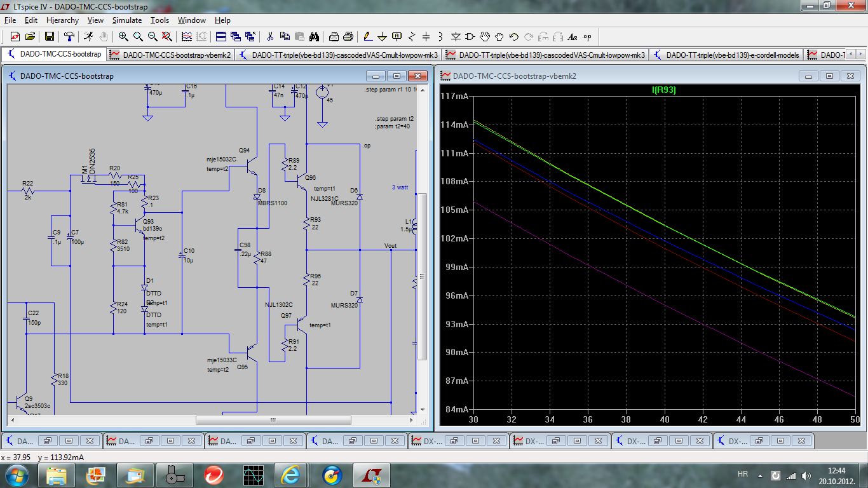Open the Window menu
The height and width of the screenshot is (488, 868).
[191, 20]
